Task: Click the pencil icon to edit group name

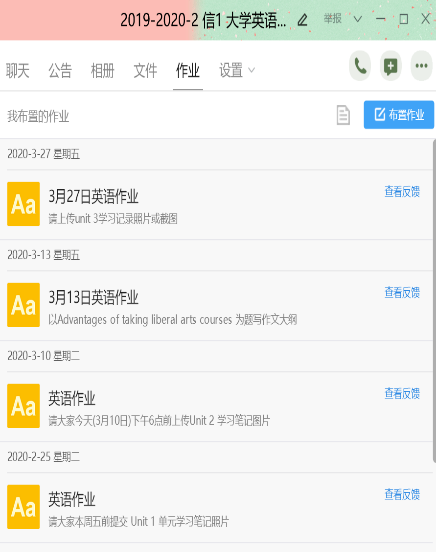Action: (x=303, y=20)
